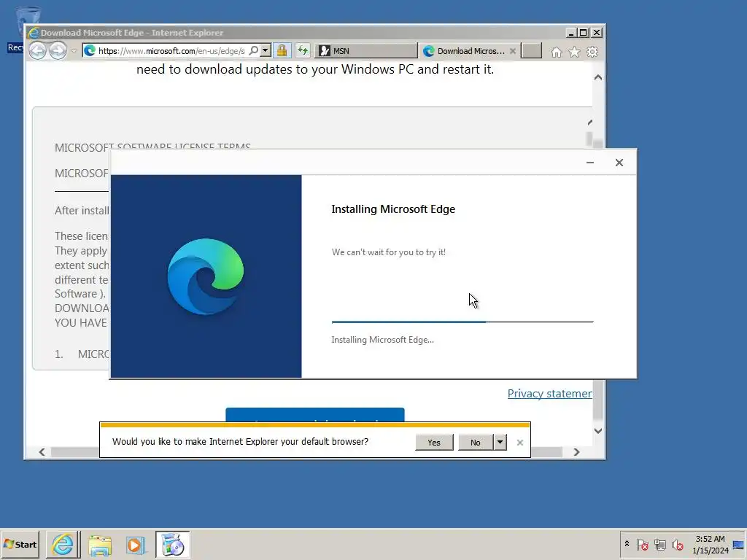This screenshot has width=747, height=560.
Task: Maximize the Internet Explorer window
Action: (584, 32)
